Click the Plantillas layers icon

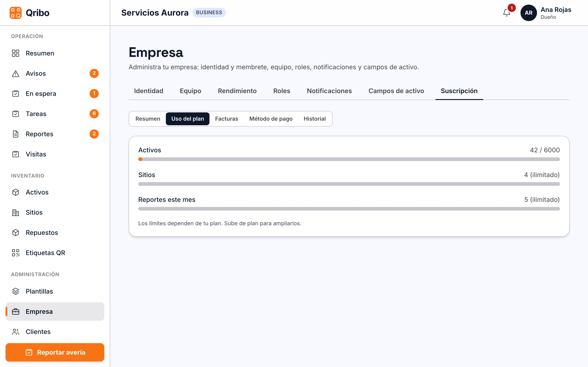16,291
